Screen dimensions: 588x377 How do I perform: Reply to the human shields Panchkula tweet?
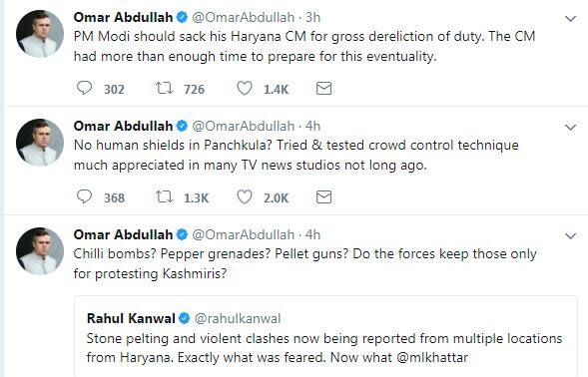coord(85,196)
